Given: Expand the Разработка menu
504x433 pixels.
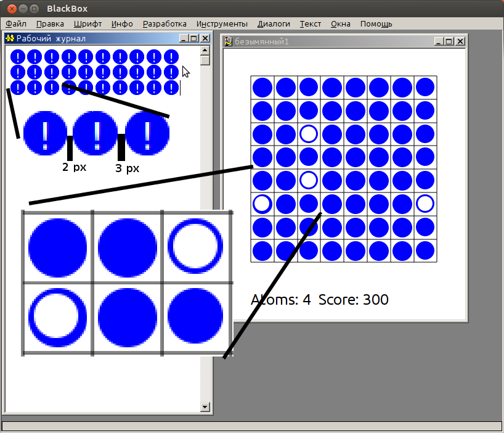Looking at the screenshot, I should [x=165, y=24].
